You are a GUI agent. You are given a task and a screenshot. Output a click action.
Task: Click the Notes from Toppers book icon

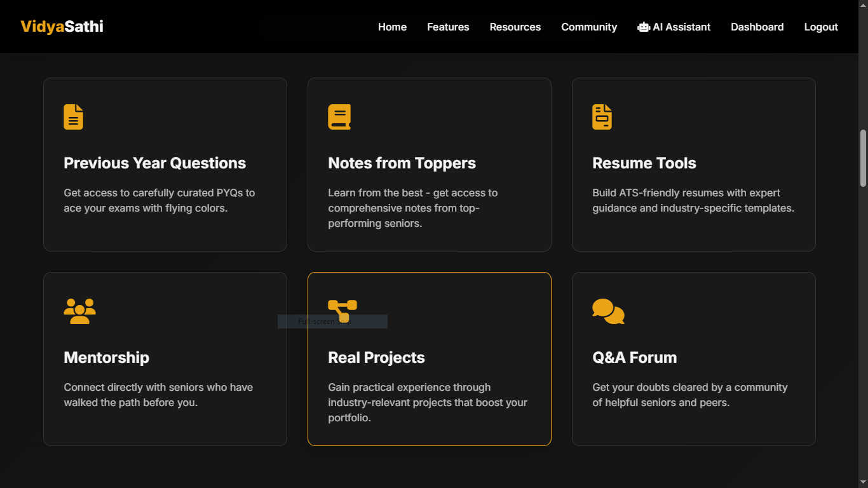point(339,117)
